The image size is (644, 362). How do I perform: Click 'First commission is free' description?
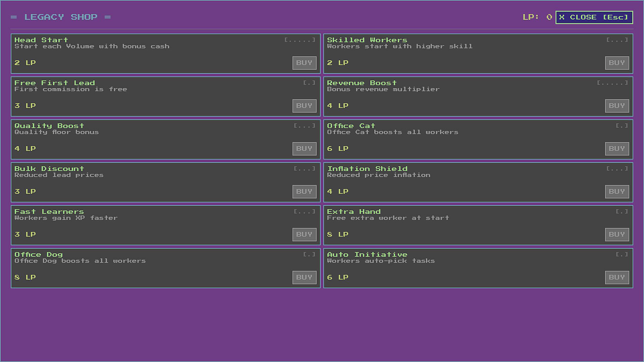(x=71, y=89)
